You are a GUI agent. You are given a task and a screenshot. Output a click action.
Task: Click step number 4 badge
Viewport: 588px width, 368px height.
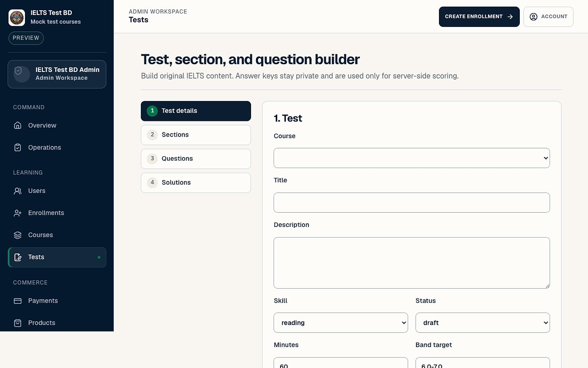pos(152,182)
